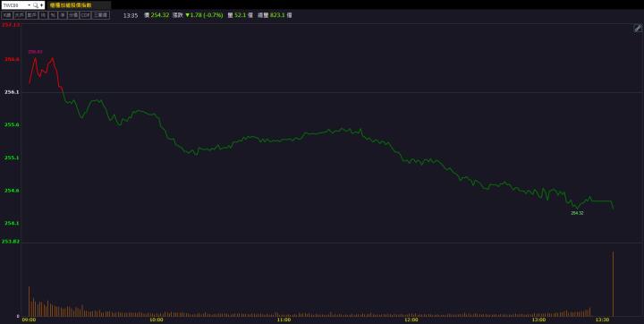Toggle the 均 average line button
644x324 pixels.
[x=43, y=15]
